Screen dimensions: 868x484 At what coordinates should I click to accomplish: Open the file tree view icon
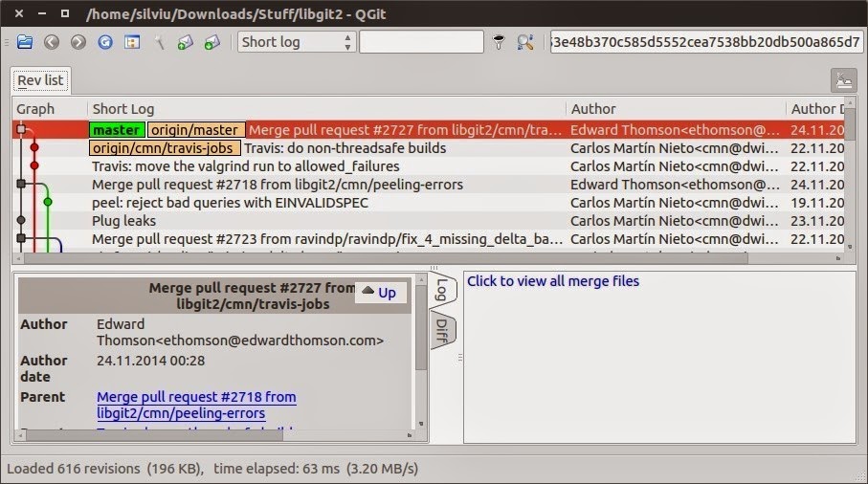(x=132, y=42)
